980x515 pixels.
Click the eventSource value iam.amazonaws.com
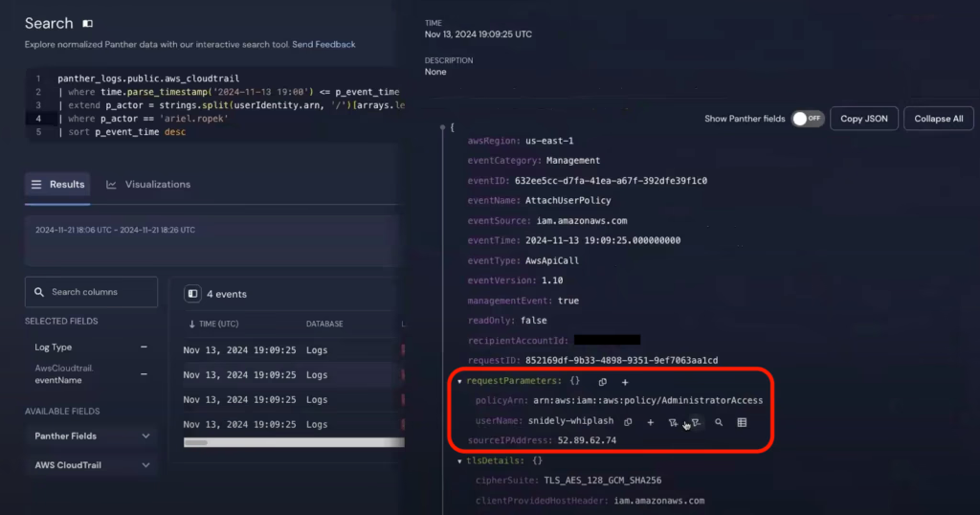click(581, 220)
